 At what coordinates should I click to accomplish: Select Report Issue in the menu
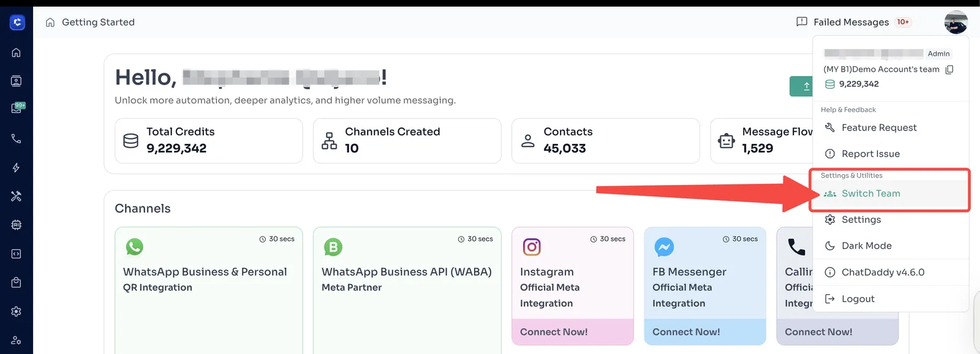[870, 154]
